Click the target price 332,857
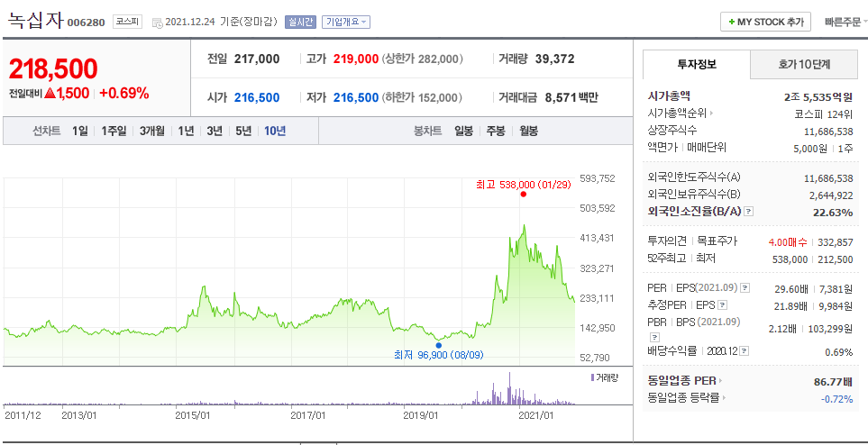The image size is (868, 445). pos(836,242)
